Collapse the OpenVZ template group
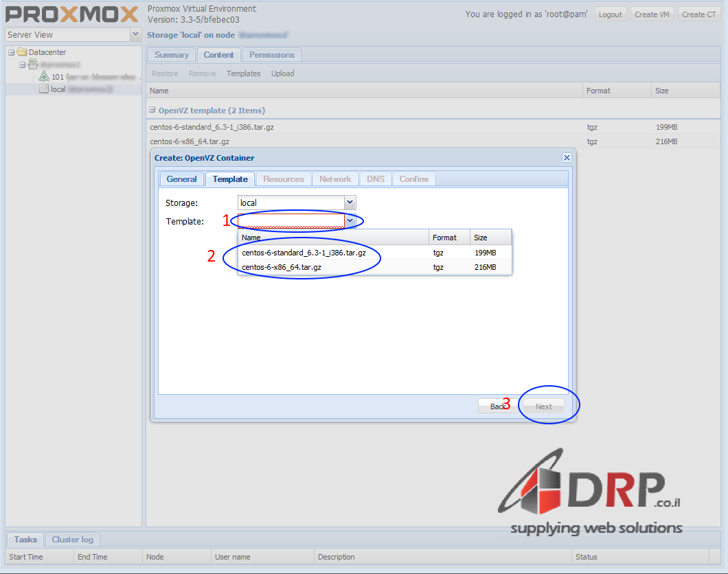728x574 pixels. click(152, 110)
